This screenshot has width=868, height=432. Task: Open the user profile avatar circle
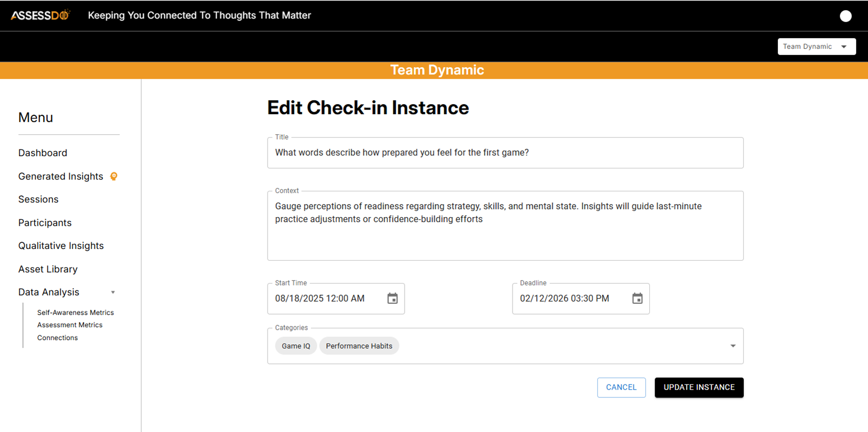tap(846, 16)
